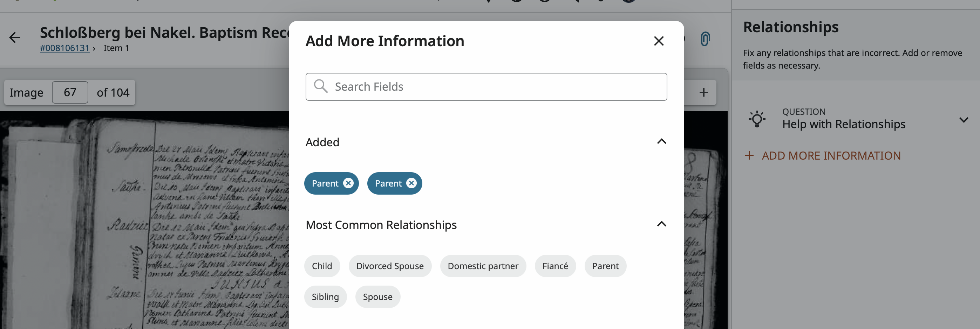Click the plus zoom icon above image

point(703,92)
